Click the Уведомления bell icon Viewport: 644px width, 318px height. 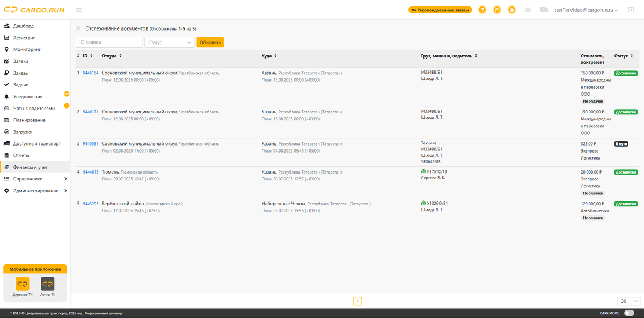[x=6, y=97]
